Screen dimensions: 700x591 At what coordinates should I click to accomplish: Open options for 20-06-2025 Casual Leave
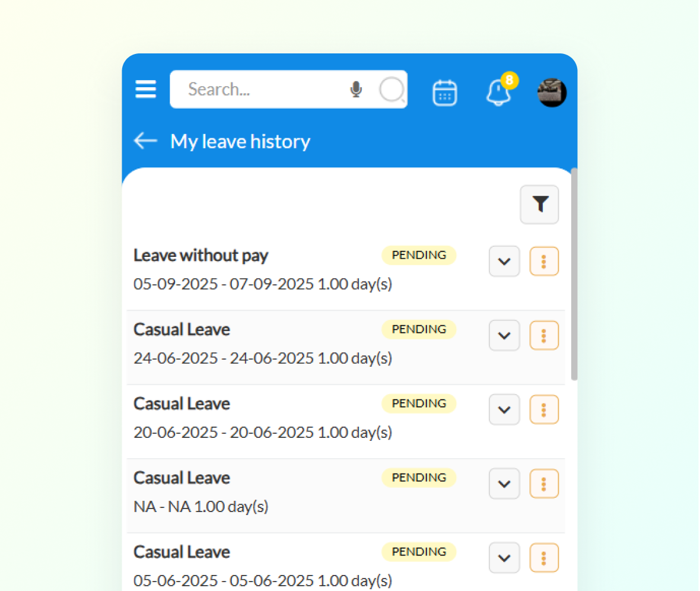[544, 409]
